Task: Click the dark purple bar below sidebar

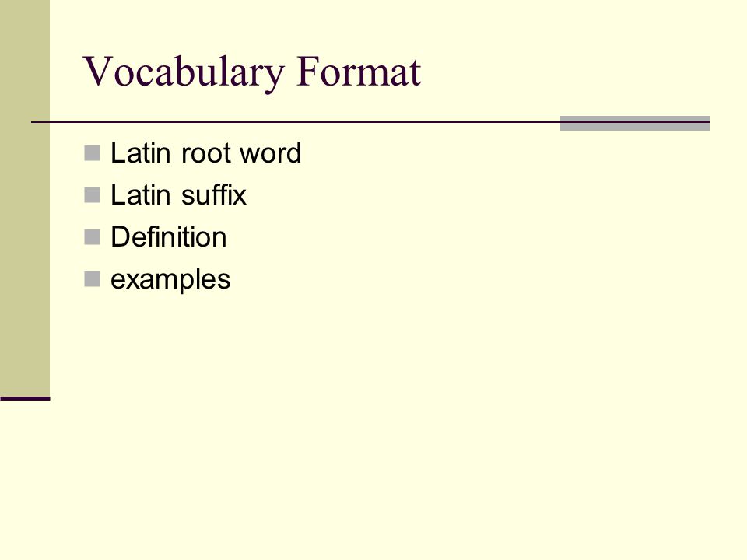Action: [x=25, y=398]
